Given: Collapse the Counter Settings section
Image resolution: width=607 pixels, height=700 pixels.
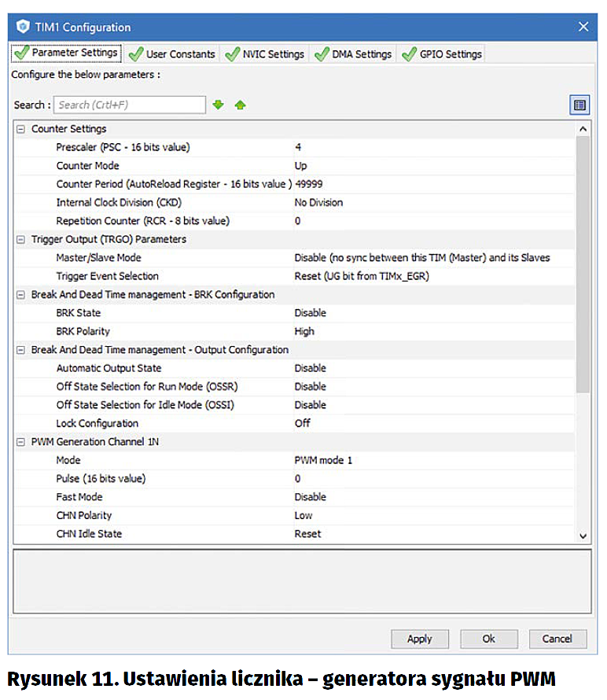Looking at the screenshot, I should point(20,129).
